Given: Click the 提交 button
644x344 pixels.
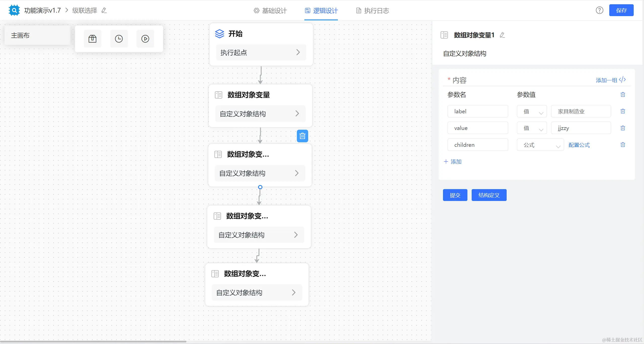Looking at the screenshot, I should click(455, 195).
